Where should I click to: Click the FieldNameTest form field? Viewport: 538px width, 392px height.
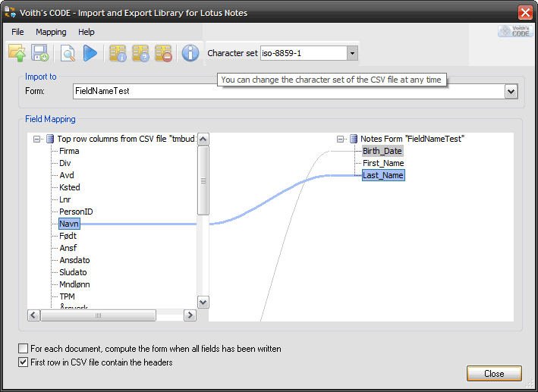[289, 92]
